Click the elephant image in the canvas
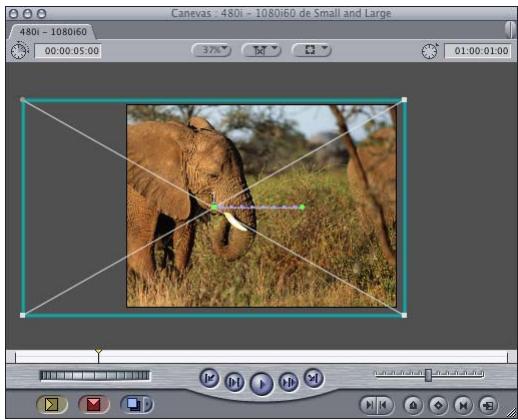 (x=262, y=206)
